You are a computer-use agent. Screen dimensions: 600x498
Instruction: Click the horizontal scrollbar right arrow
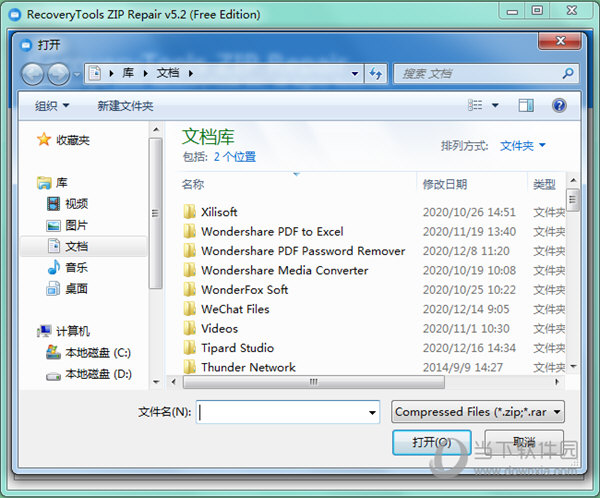click(x=557, y=382)
